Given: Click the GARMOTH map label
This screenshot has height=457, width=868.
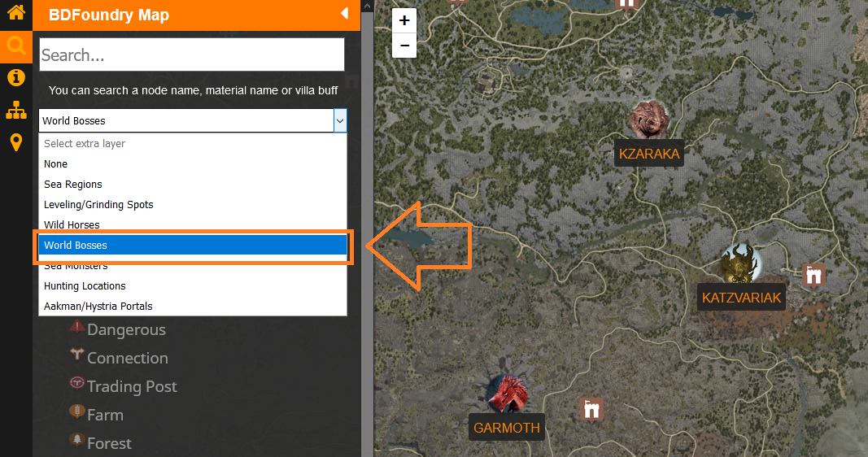Looking at the screenshot, I should point(507,428).
